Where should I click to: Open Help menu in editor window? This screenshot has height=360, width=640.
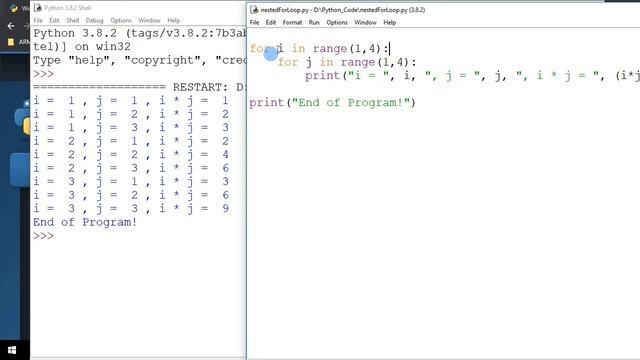389,22
